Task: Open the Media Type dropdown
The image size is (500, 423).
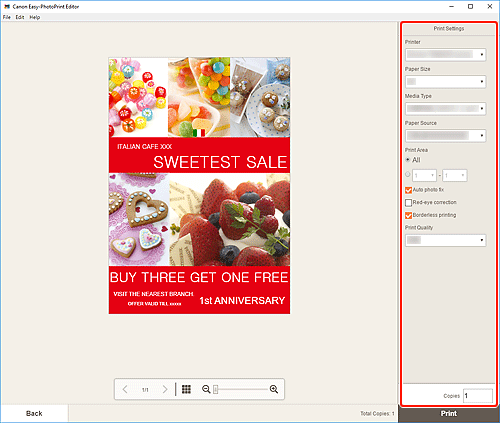Action: [446, 108]
